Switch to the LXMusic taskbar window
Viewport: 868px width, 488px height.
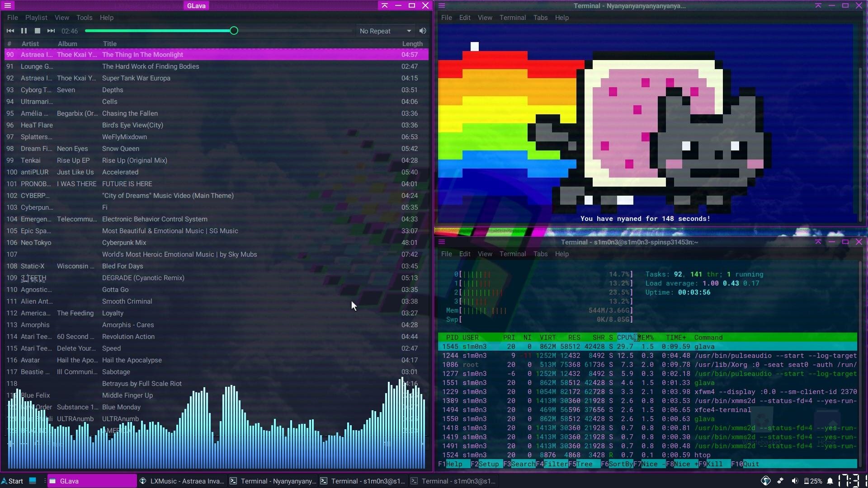[182, 481]
